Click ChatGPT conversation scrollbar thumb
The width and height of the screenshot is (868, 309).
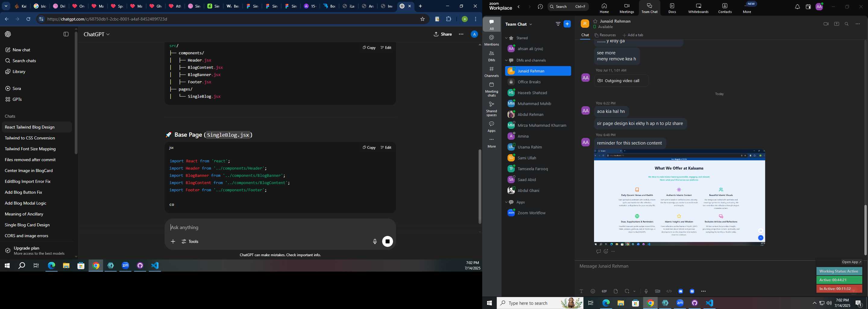[x=480, y=186]
